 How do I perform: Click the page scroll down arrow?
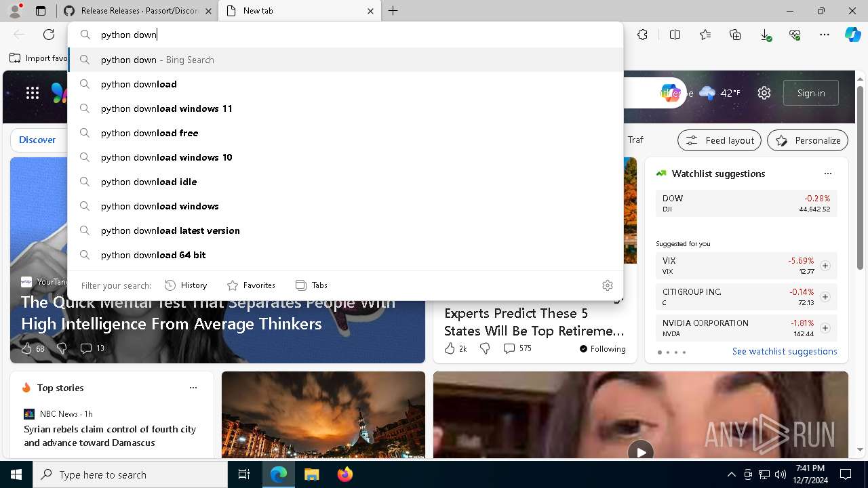coord(861,449)
